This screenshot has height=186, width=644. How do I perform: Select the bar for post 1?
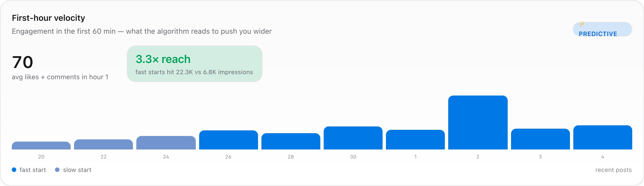tap(415, 139)
